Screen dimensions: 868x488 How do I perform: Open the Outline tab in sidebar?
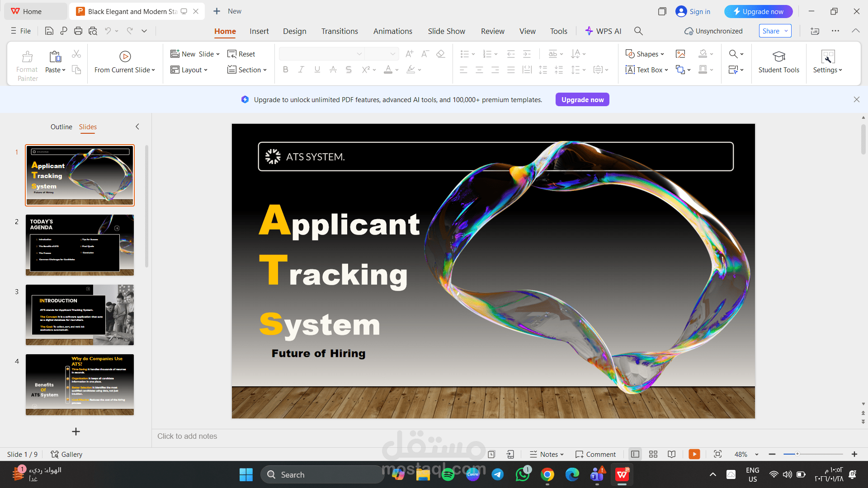pos(61,127)
